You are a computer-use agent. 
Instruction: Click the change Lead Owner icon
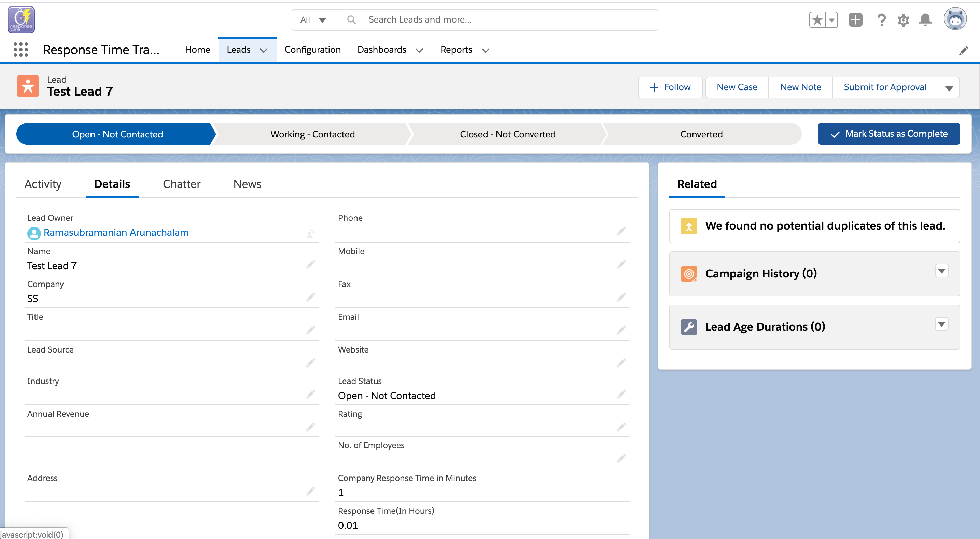pyautogui.click(x=310, y=234)
